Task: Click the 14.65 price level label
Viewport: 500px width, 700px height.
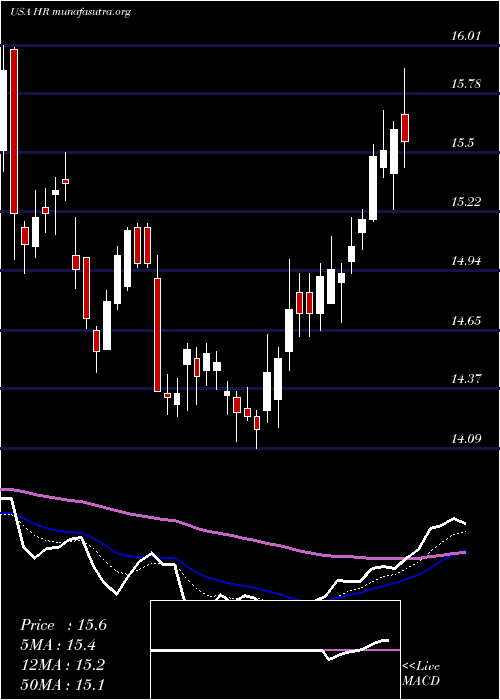Action: pos(466,321)
